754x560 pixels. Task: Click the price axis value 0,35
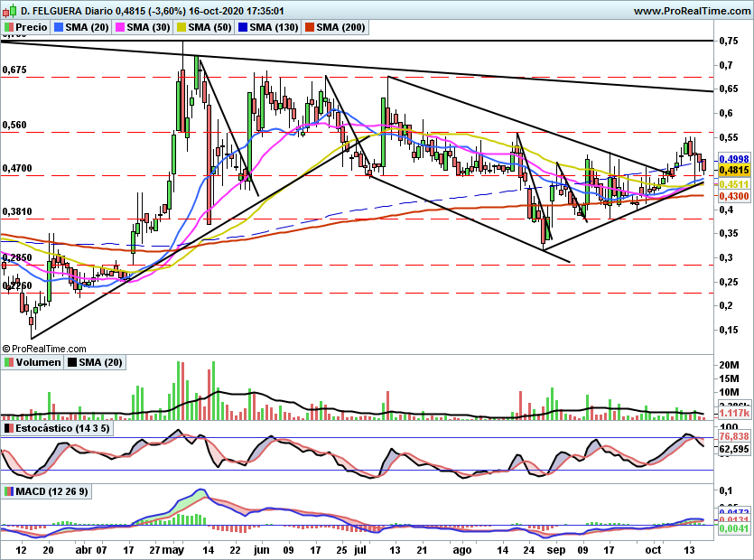(x=729, y=233)
